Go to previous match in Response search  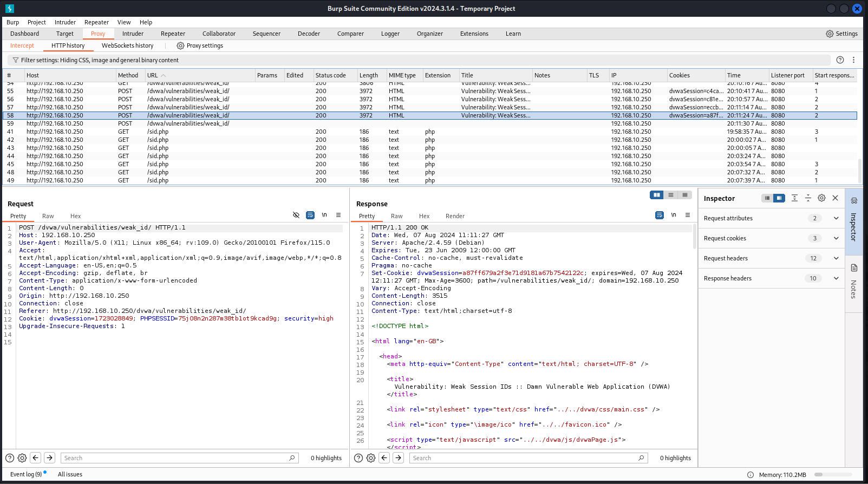[x=384, y=458]
